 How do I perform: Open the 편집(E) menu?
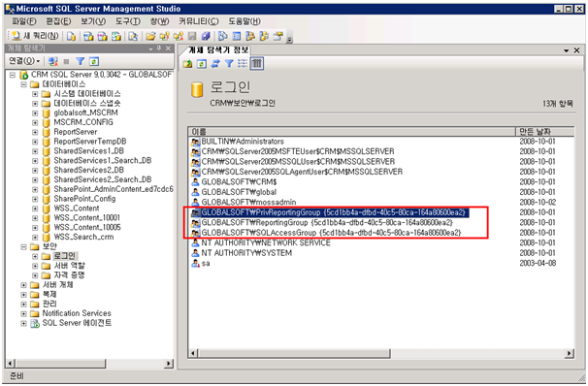(x=58, y=21)
